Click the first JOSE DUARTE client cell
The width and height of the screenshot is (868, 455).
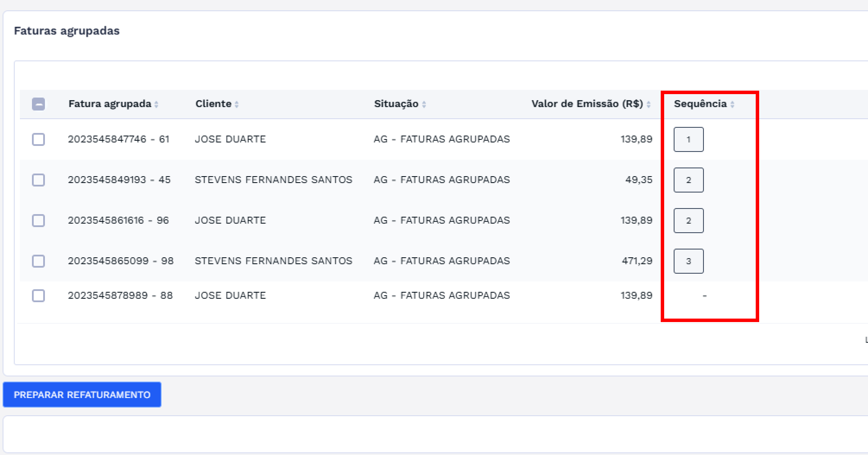tap(230, 139)
